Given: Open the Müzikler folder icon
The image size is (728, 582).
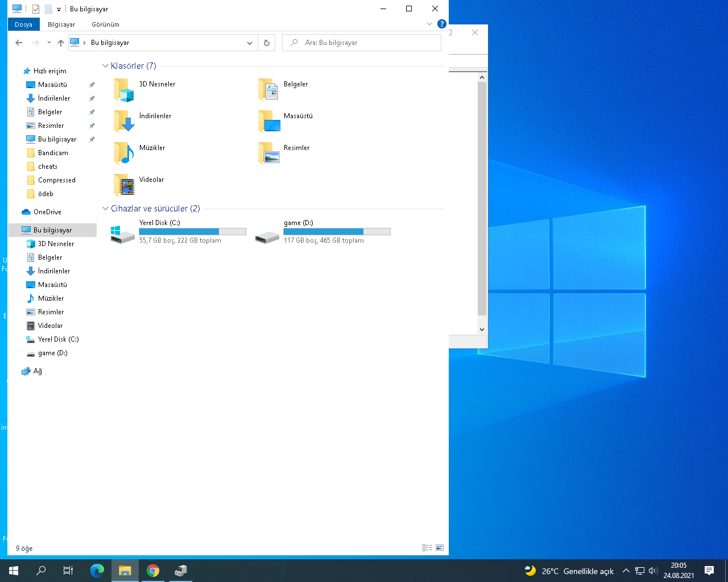Looking at the screenshot, I should (x=123, y=153).
